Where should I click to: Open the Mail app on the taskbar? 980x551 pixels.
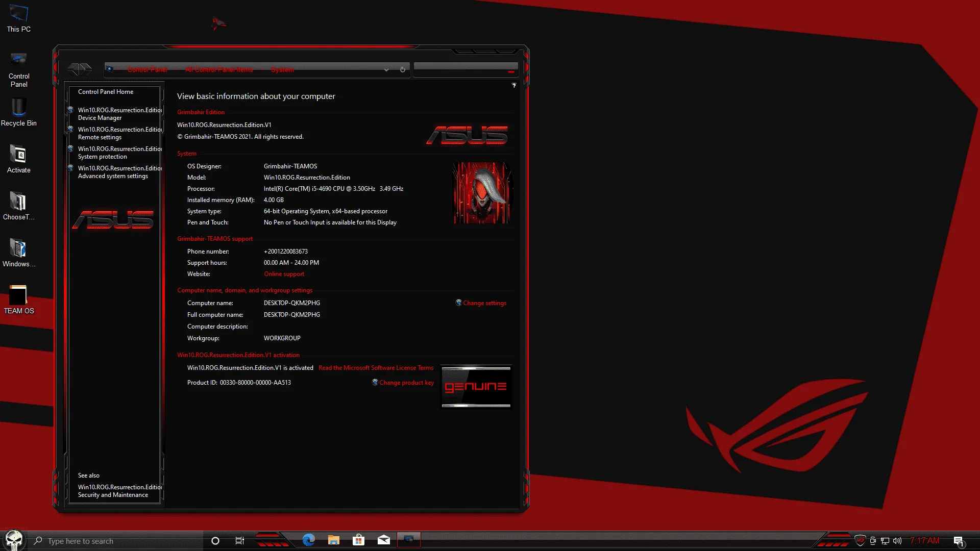tap(384, 540)
